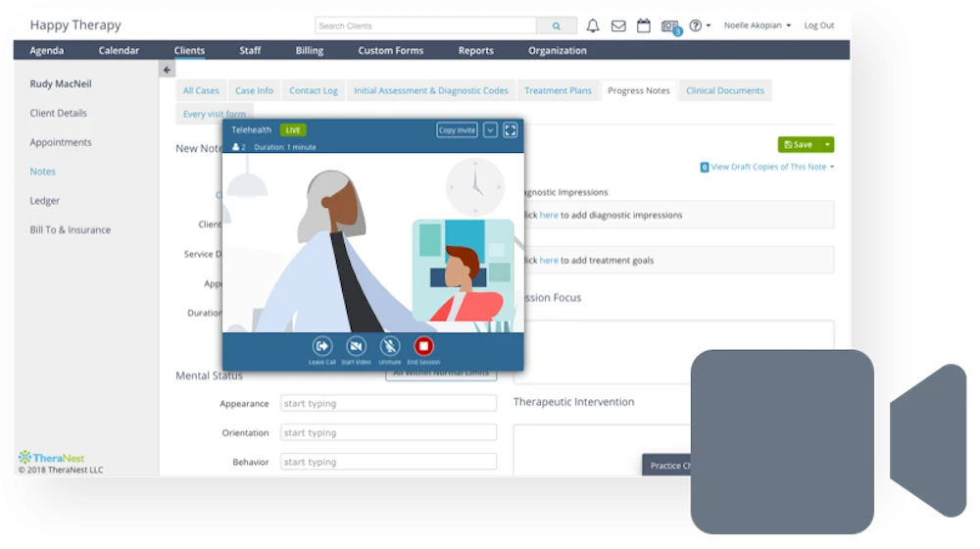The width and height of the screenshot is (980, 549).
Task: Open Ledger in sidebar
Action: tap(44, 201)
